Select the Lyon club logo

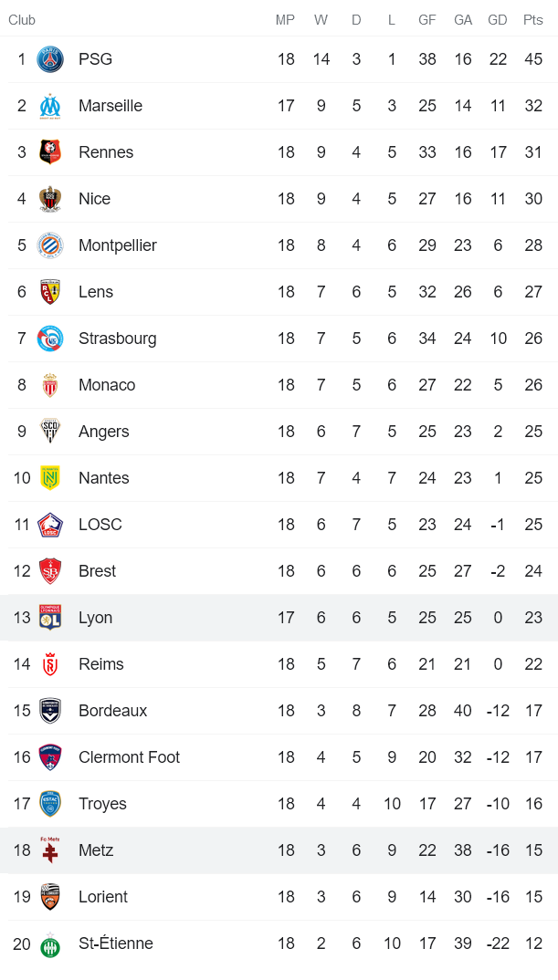pyautogui.click(x=50, y=618)
